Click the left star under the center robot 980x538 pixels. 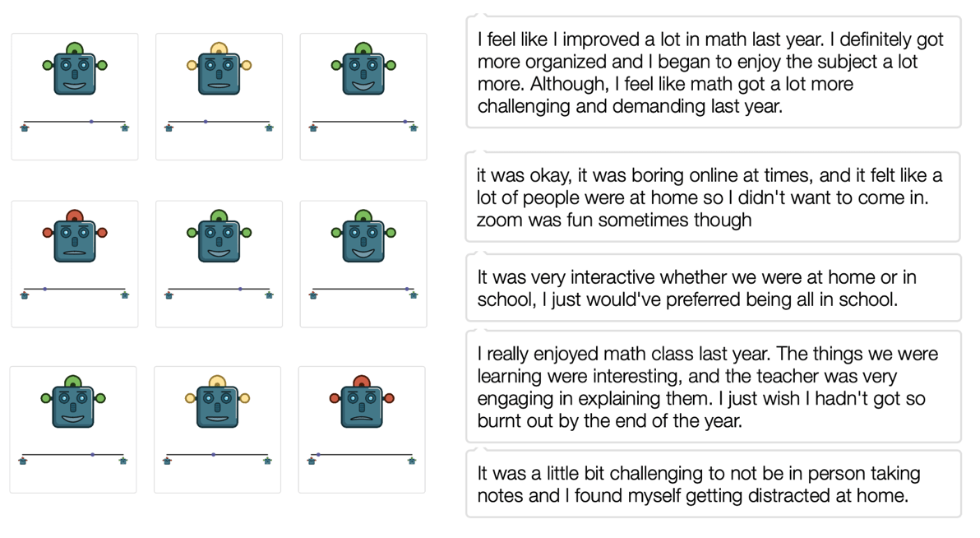tap(169, 295)
